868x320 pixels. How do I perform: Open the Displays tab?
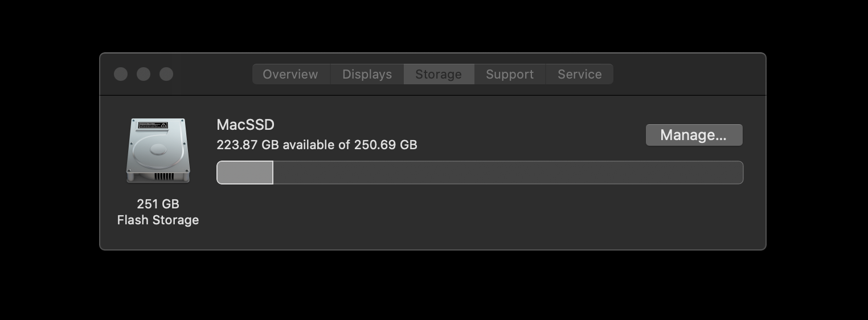coord(367,75)
